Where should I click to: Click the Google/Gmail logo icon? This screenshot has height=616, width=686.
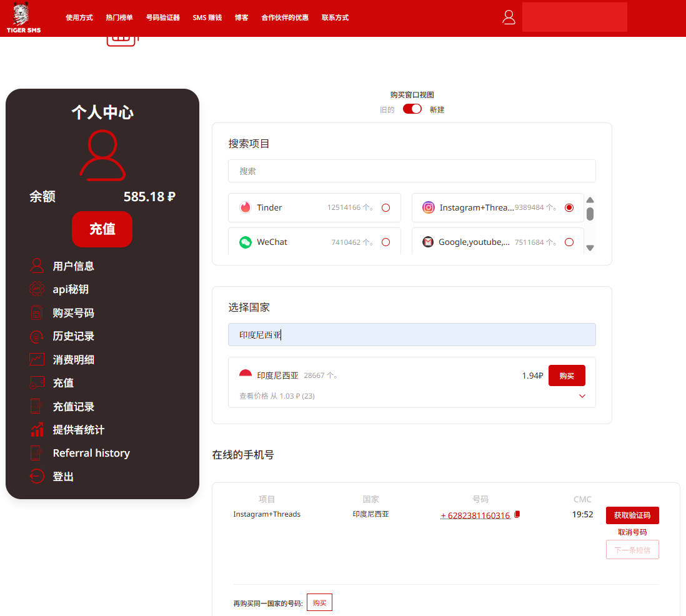point(428,242)
